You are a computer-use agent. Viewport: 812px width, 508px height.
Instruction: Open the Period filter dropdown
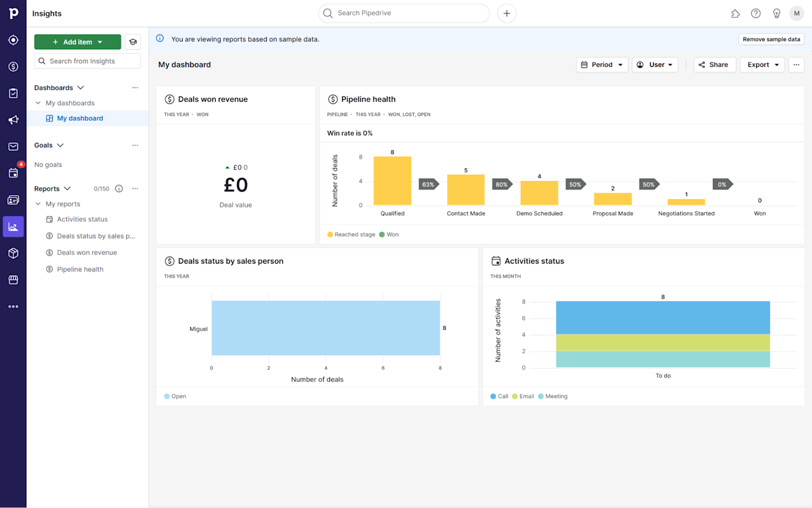click(602, 65)
